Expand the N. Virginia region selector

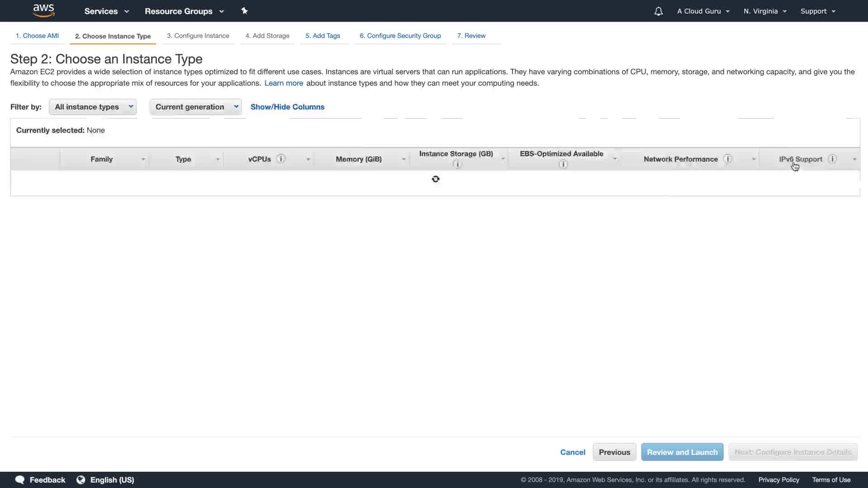pos(765,11)
